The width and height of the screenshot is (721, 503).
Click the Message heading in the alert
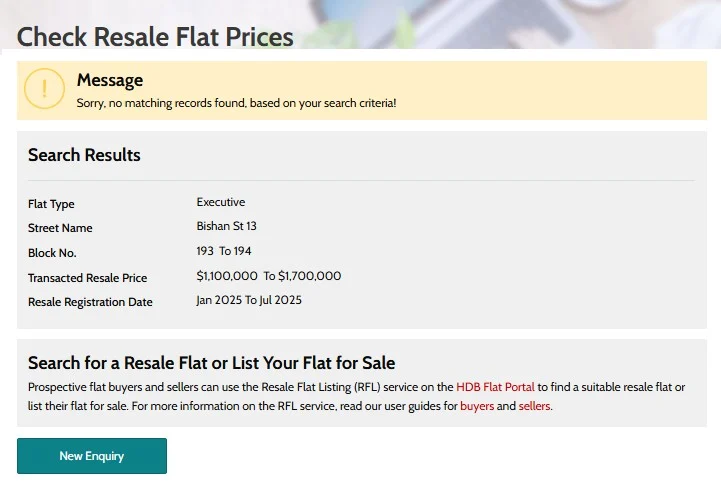coord(110,80)
